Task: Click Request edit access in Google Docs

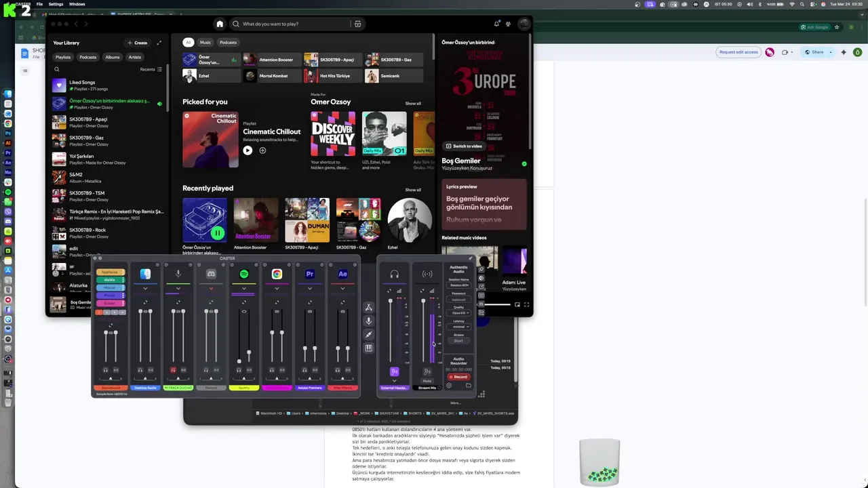Action: pos(738,52)
